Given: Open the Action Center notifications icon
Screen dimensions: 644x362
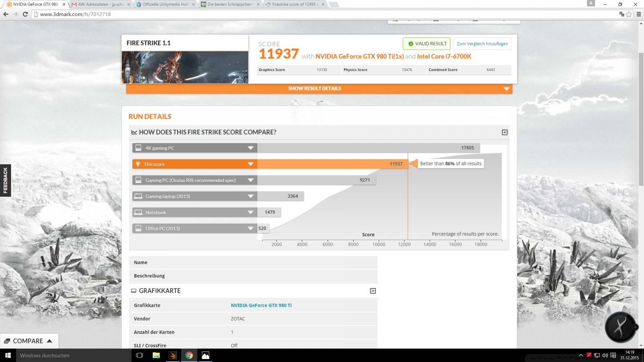Looking at the screenshot, I should (613, 356).
